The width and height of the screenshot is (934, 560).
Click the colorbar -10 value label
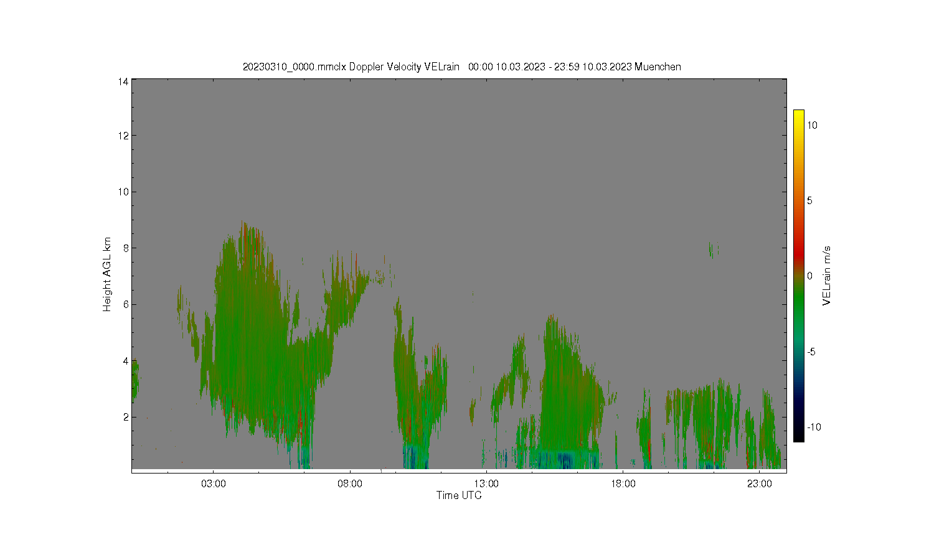point(814,427)
